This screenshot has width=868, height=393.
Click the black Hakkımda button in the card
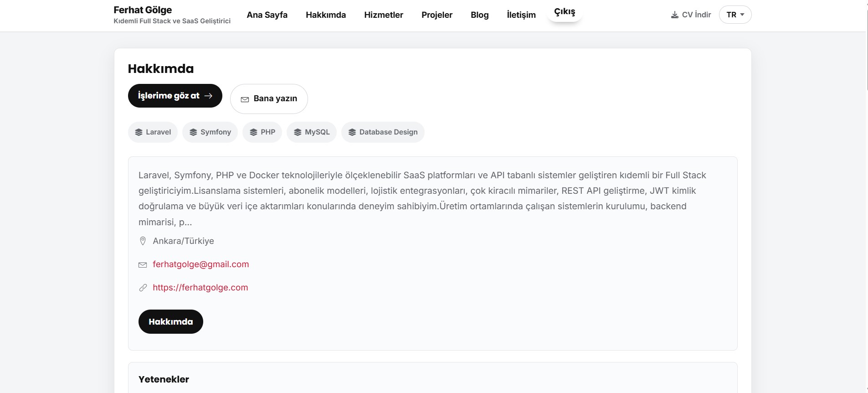(171, 322)
